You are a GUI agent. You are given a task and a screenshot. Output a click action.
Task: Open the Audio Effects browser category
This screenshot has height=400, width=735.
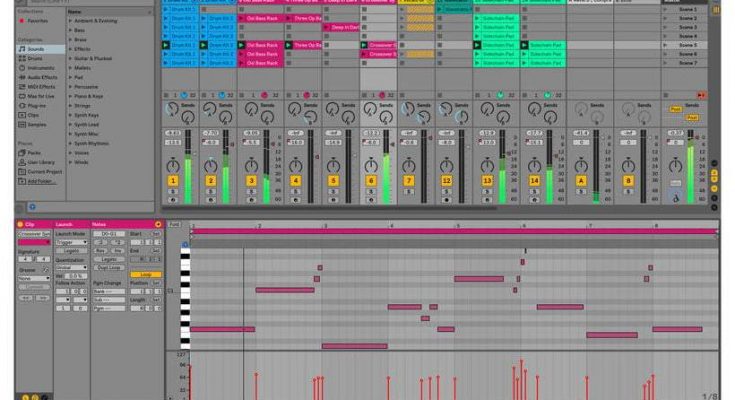40,76
